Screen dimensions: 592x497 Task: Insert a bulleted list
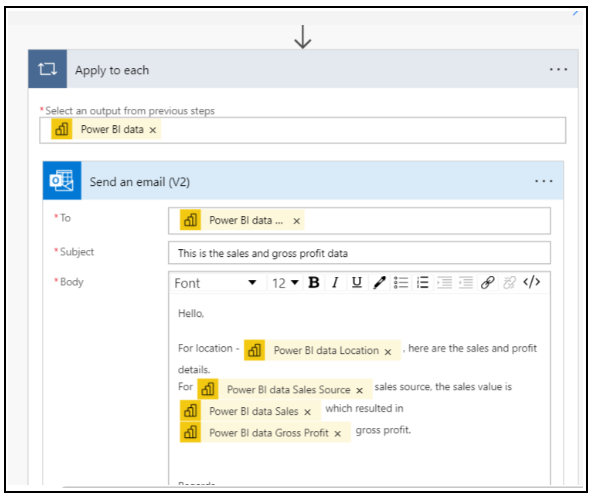[401, 282]
